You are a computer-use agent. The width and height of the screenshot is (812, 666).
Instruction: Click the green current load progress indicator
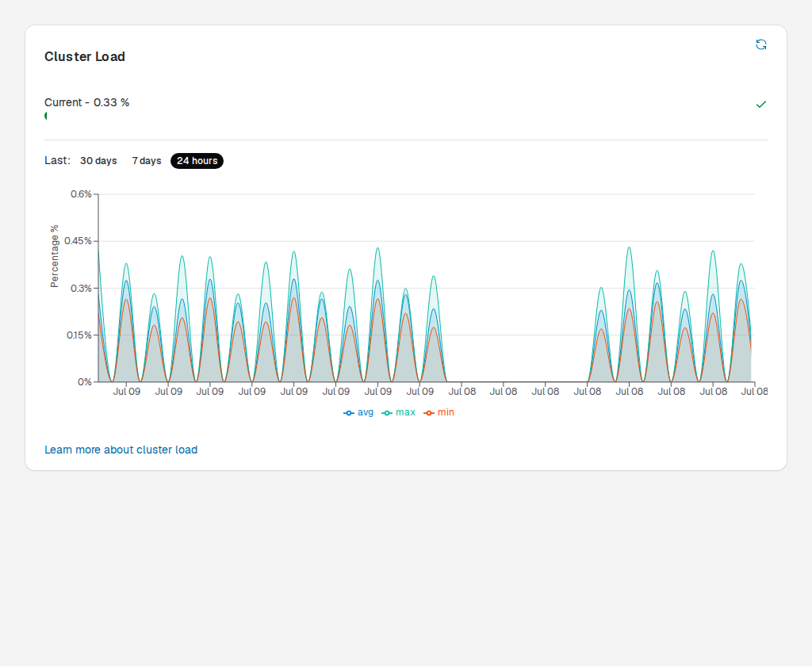pyautogui.click(x=46, y=116)
